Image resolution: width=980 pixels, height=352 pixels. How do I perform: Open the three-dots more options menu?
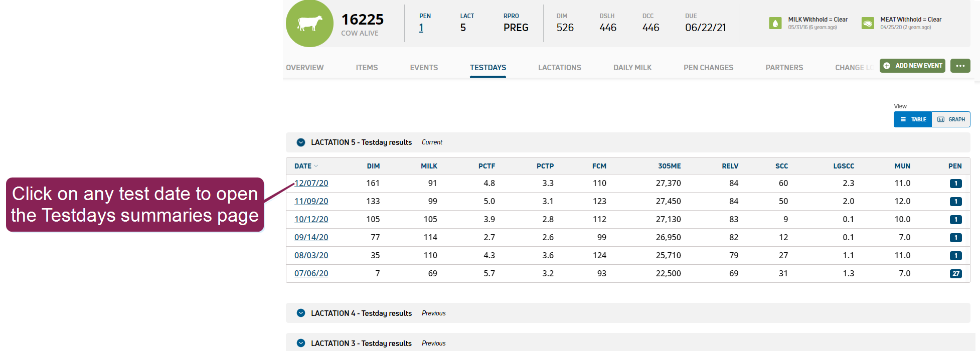[x=960, y=66]
